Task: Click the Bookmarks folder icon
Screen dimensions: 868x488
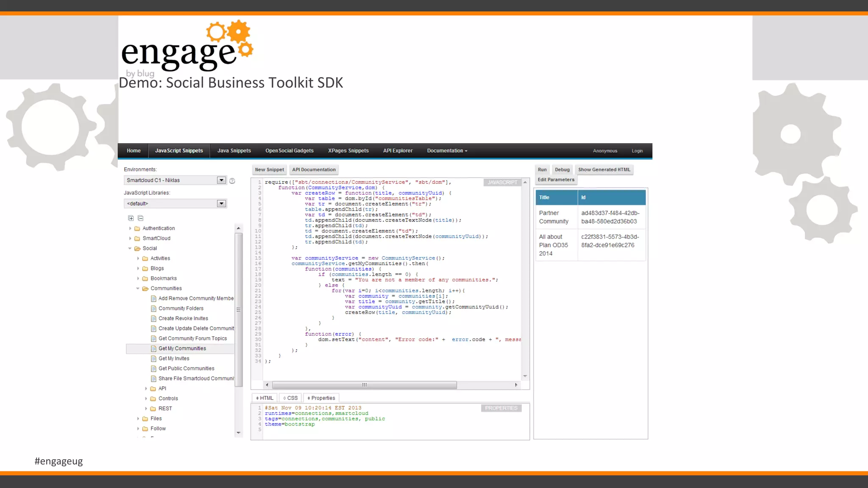Action: tap(145, 279)
